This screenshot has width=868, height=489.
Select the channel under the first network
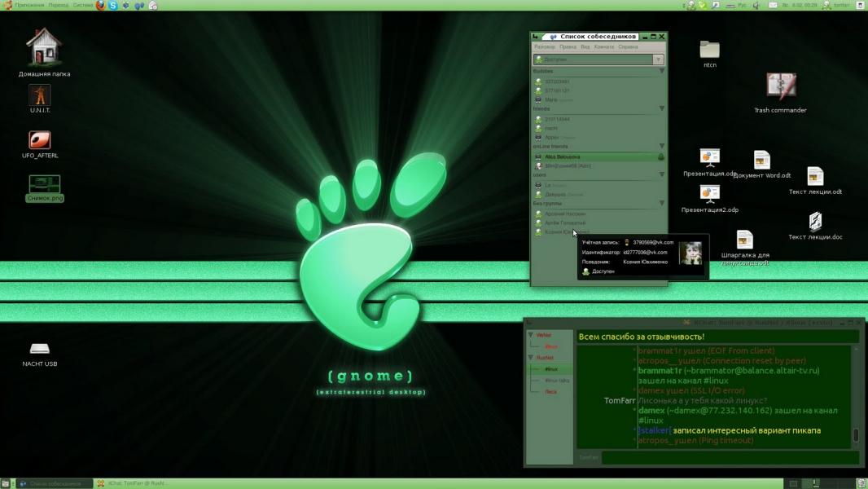coord(551,346)
